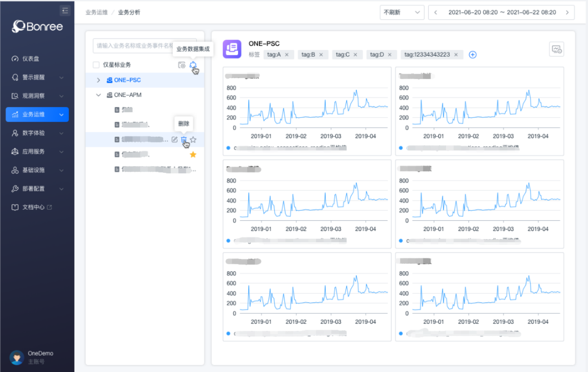
Task: Collapse the sidebar with the menu icon
Action: (65, 11)
